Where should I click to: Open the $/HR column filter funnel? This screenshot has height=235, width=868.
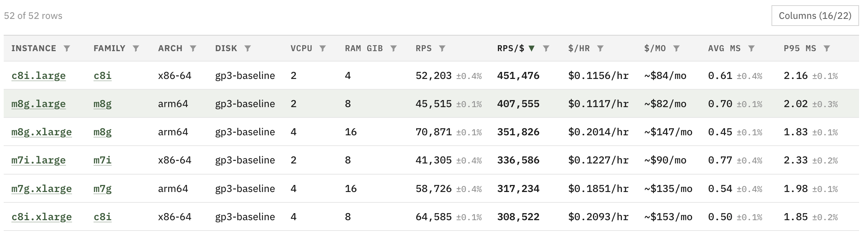pos(600,49)
